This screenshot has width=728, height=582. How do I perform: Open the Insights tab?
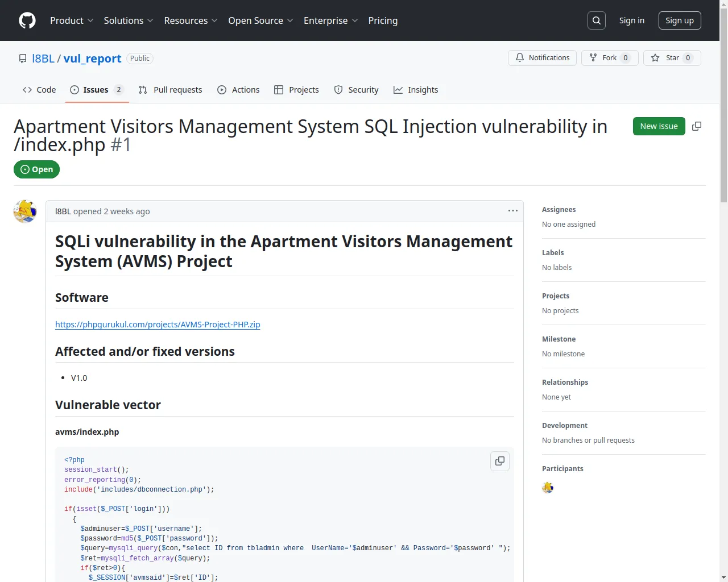click(416, 90)
